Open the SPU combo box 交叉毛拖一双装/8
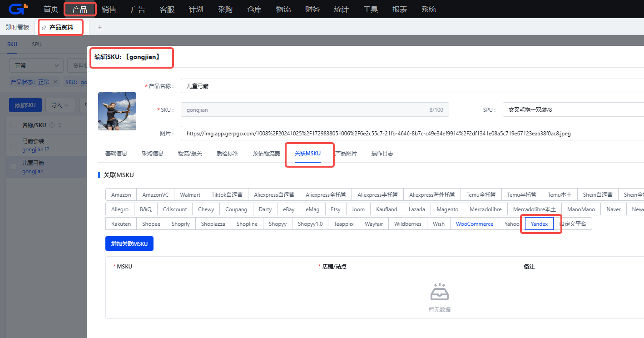Screen dimensions: 644x338 pyautogui.click(x=573, y=109)
